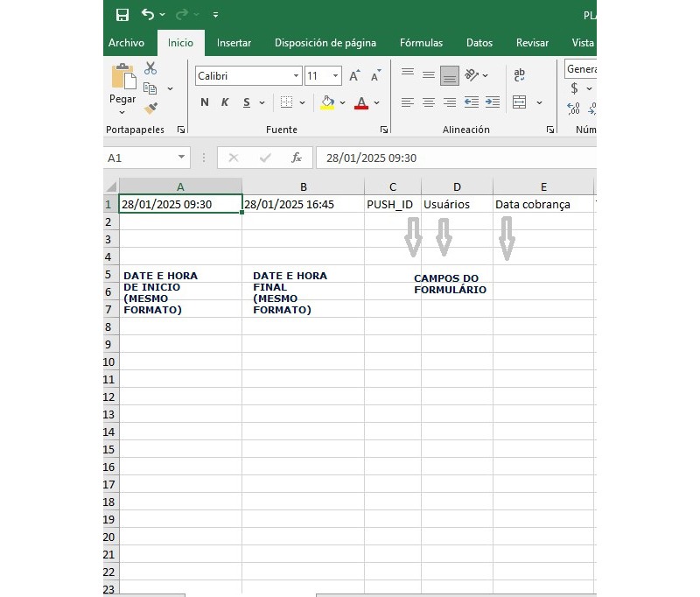Image resolution: width=700 pixels, height=597 pixels.
Task: Activate the Format Painter brush
Action: (150, 108)
